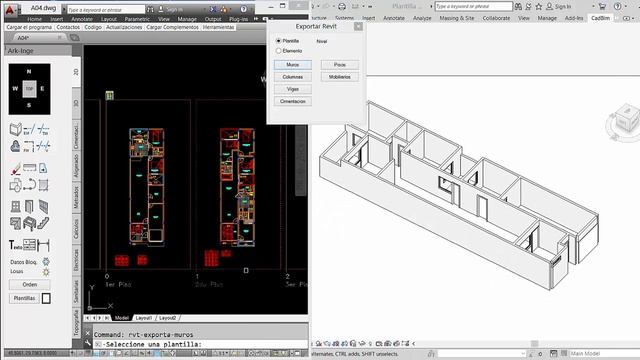Expand the AutoCAD drawing title dropdown arrow
Viewport: 640px width, 360px height.
click(64, 9)
